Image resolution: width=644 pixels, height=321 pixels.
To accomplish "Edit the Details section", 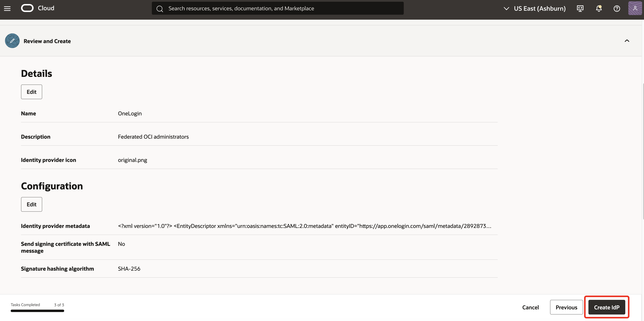I will (x=31, y=92).
